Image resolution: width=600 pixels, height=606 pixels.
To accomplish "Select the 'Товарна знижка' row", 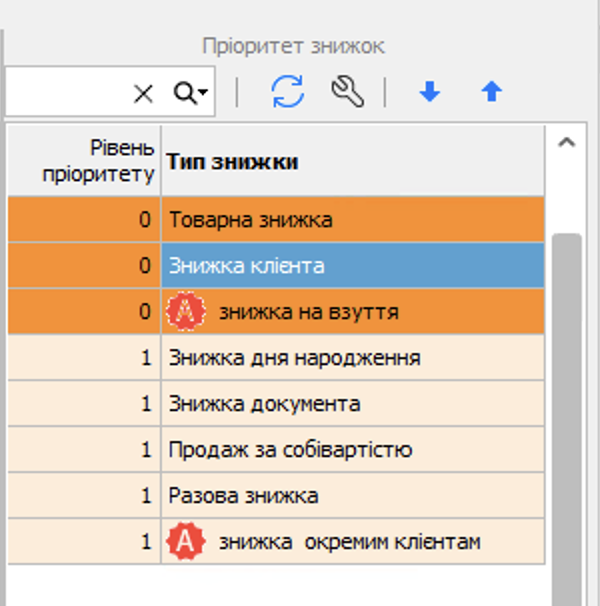I will click(276, 220).
